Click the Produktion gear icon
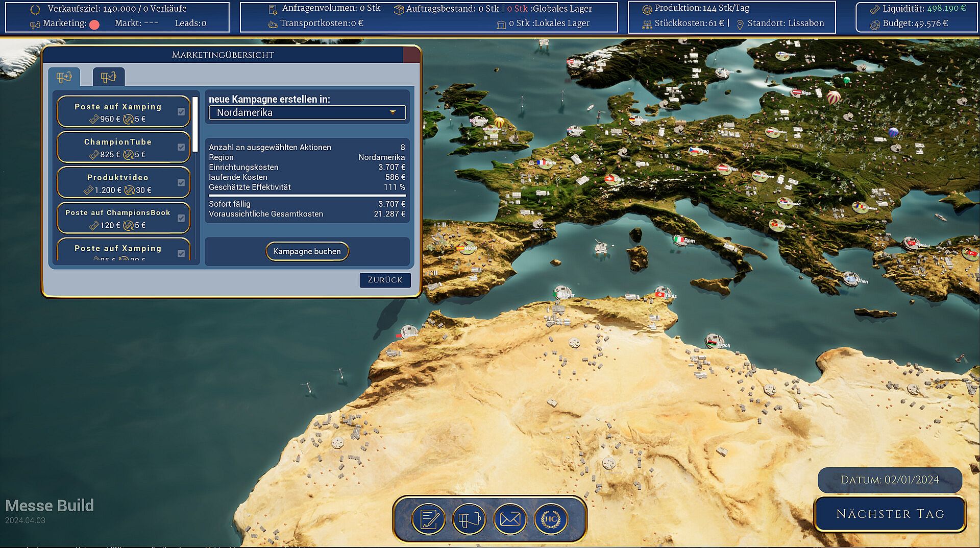The height and width of the screenshot is (548, 980). (647, 9)
